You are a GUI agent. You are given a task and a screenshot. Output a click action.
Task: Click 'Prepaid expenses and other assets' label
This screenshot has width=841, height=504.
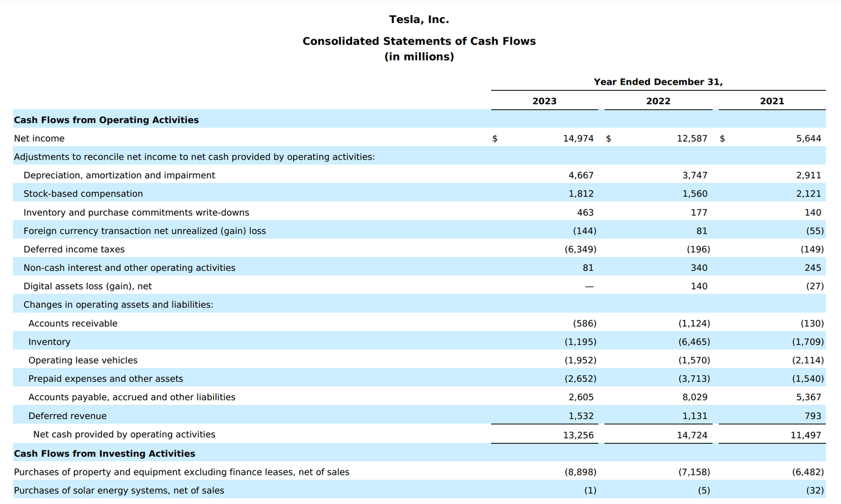[x=106, y=379]
